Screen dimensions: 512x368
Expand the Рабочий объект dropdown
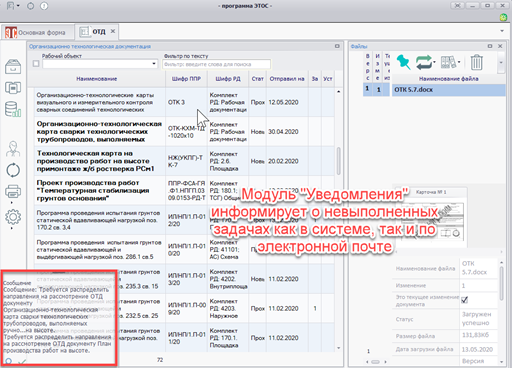[154, 64]
